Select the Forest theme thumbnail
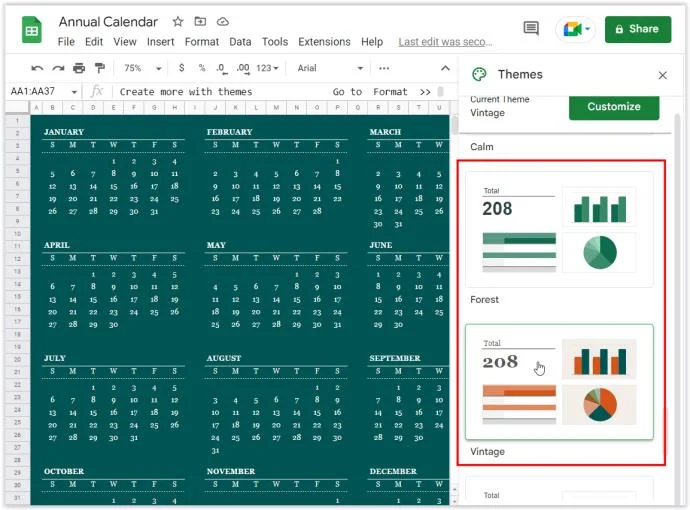690x510 pixels. coord(559,229)
